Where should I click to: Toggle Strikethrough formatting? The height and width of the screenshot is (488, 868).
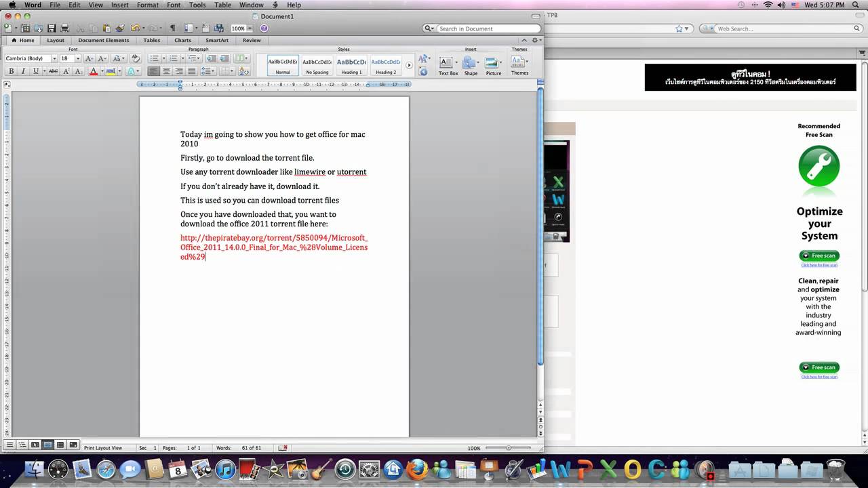pyautogui.click(x=53, y=71)
